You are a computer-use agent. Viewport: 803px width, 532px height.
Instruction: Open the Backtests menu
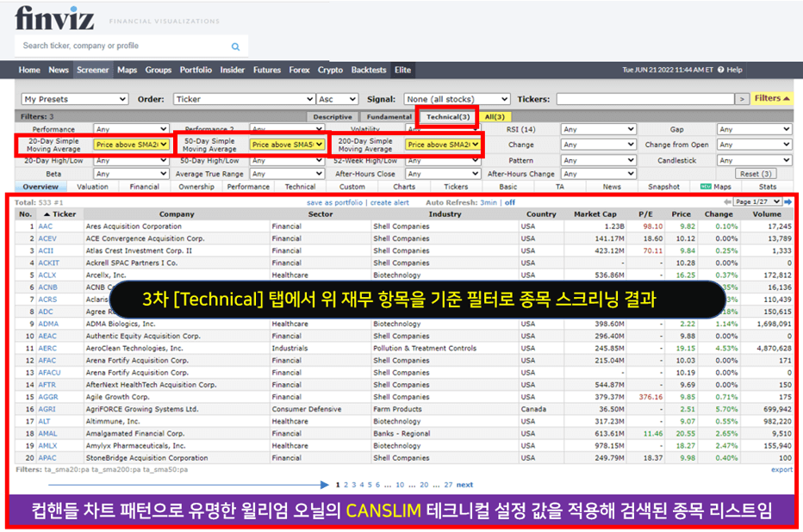[369, 70]
